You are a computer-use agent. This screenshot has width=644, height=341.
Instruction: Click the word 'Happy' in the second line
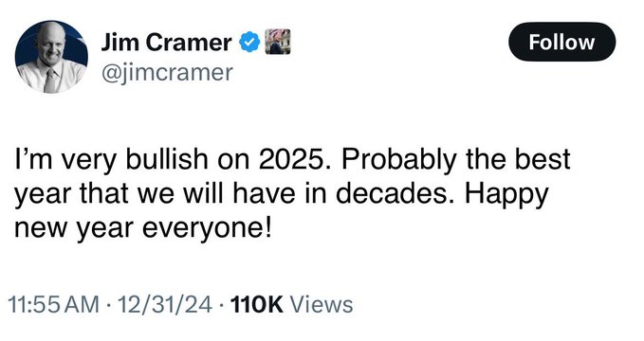(506, 194)
